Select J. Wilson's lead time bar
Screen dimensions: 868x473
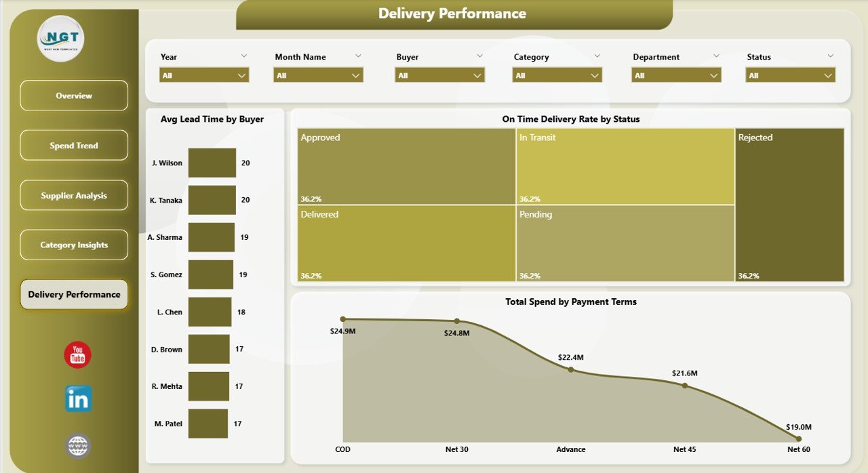coord(212,163)
